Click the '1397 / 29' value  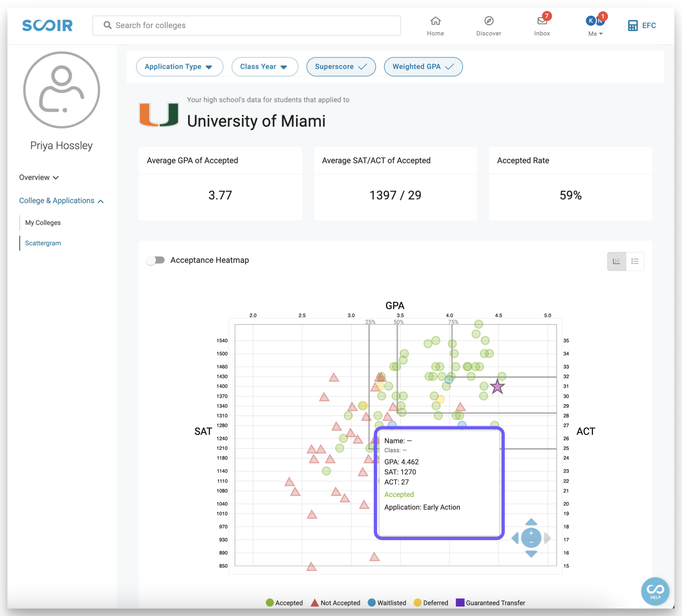coord(395,195)
